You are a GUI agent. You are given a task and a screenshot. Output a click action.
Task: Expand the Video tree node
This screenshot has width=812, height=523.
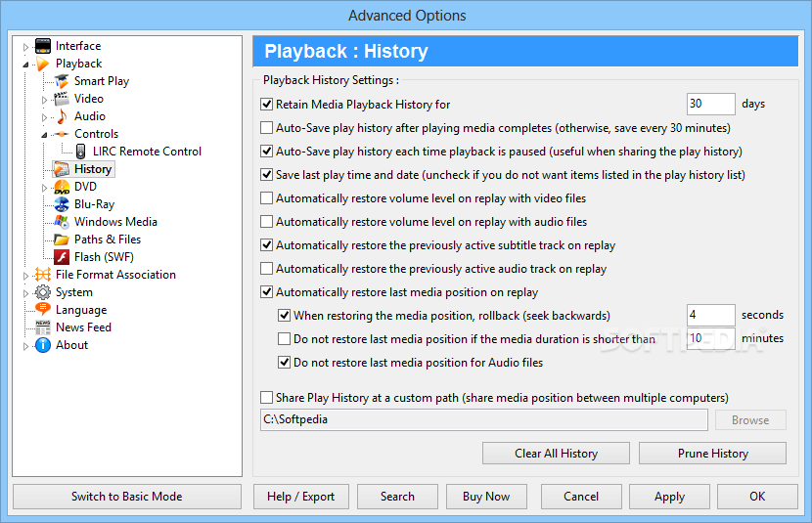pyautogui.click(x=44, y=100)
